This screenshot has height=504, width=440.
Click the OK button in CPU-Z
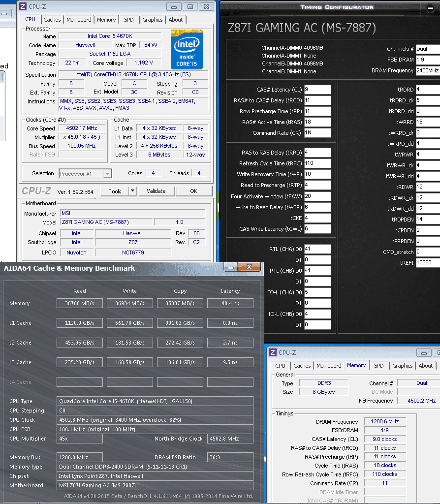[193, 191]
